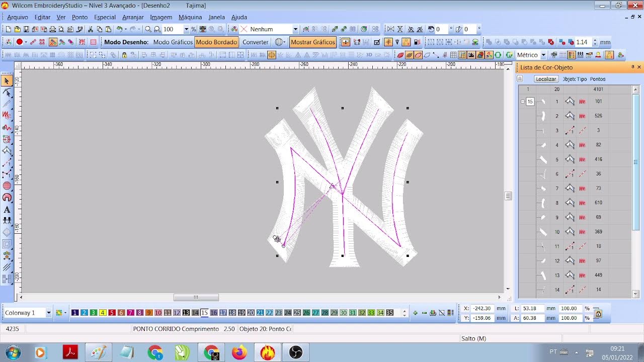
Task: Click the Print icon in toolbar
Action: (52, 29)
